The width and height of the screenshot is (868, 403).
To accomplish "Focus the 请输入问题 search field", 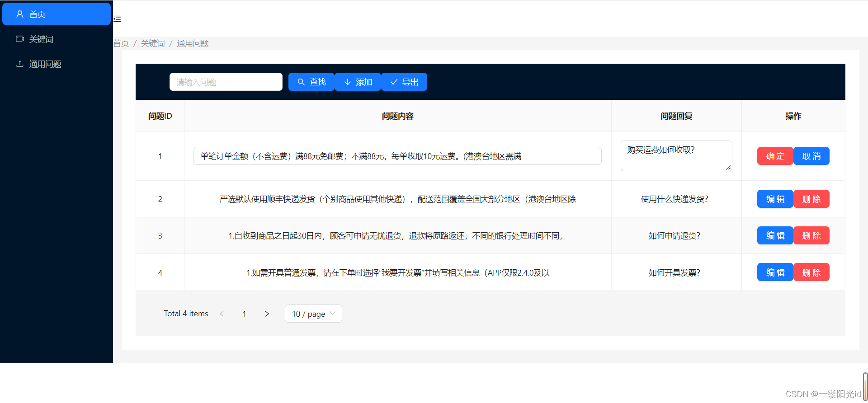I will pyautogui.click(x=226, y=82).
